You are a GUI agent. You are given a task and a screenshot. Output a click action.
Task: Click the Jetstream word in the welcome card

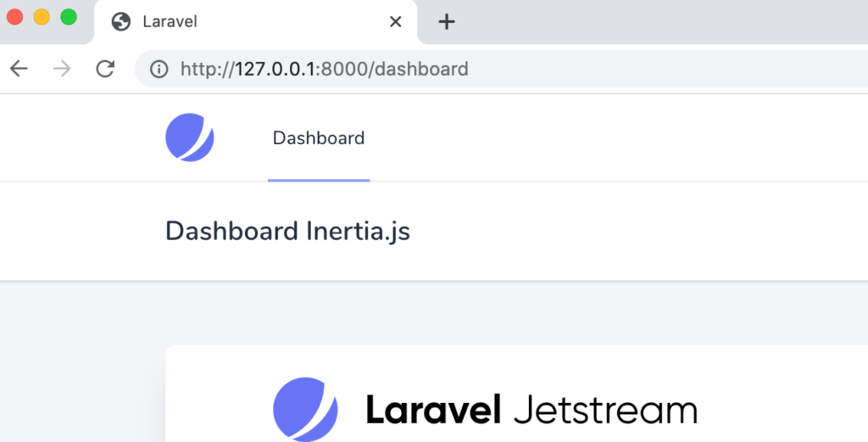605,411
